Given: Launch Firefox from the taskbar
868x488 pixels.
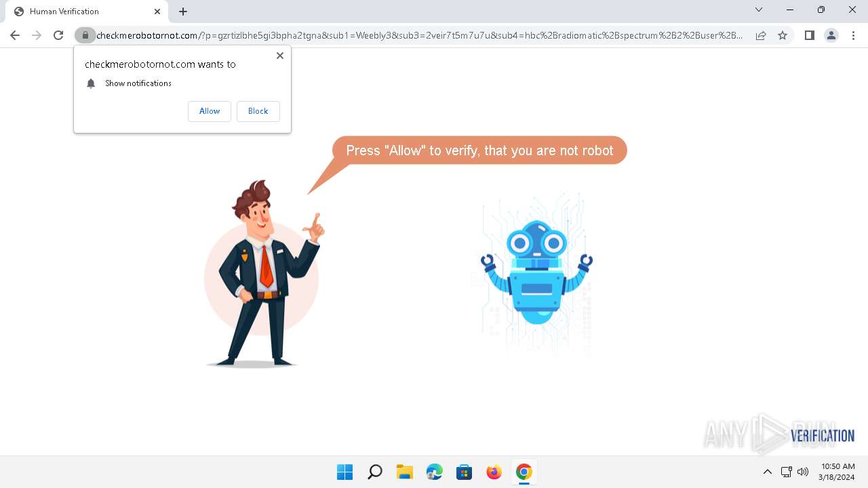Looking at the screenshot, I should [x=494, y=472].
